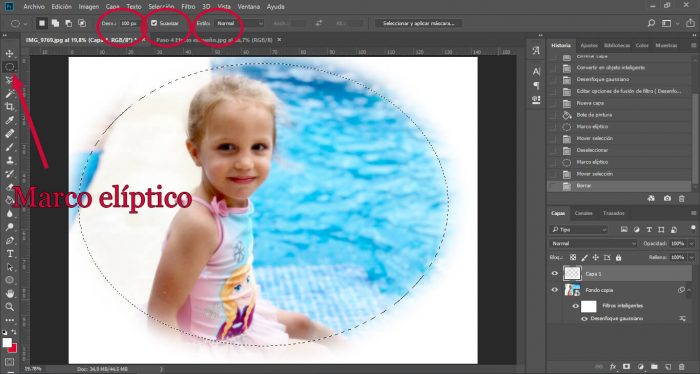
Task: Open the Capas panel menu
Action: [x=693, y=213]
